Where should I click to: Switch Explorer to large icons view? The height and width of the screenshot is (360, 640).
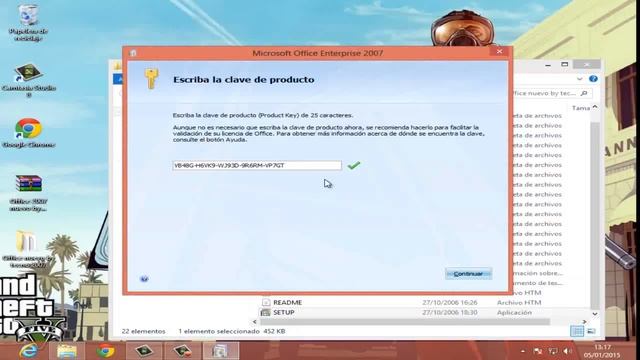(591, 331)
